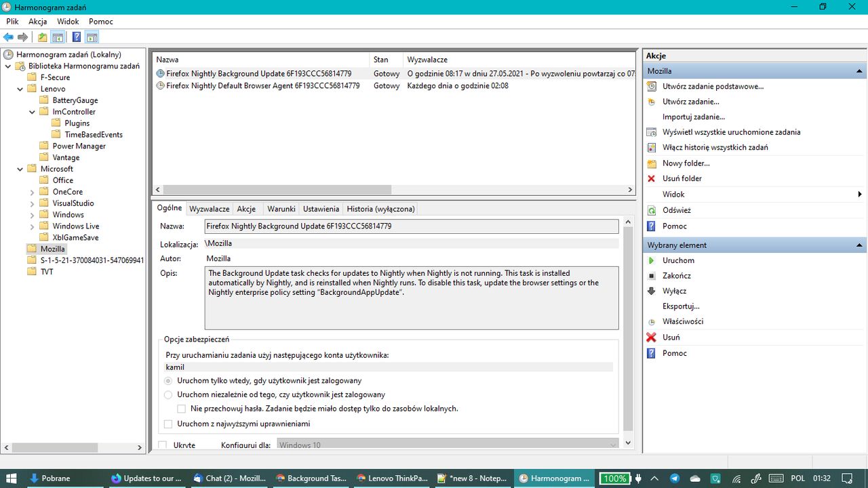Show hidden tray icons chevron
This screenshot has height=488, width=868.
coord(653,479)
